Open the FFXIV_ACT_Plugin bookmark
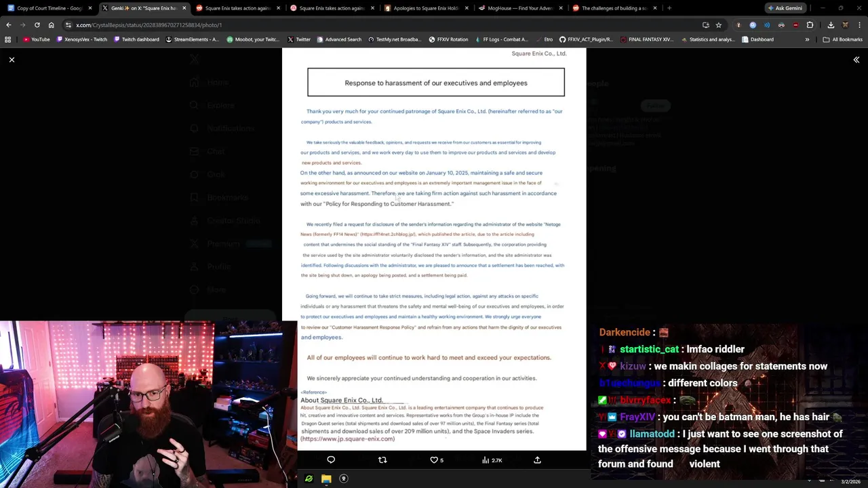The height and width of the screenshot is (488, 868). [x=586, y=39]
